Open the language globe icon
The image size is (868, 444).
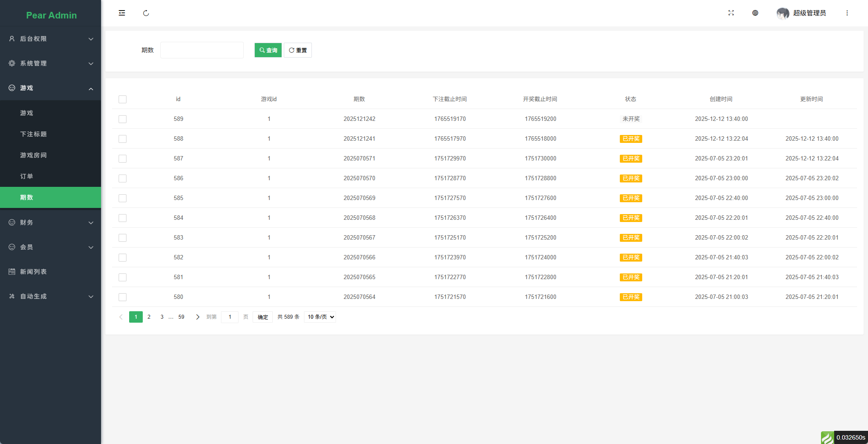click(755, 13)
